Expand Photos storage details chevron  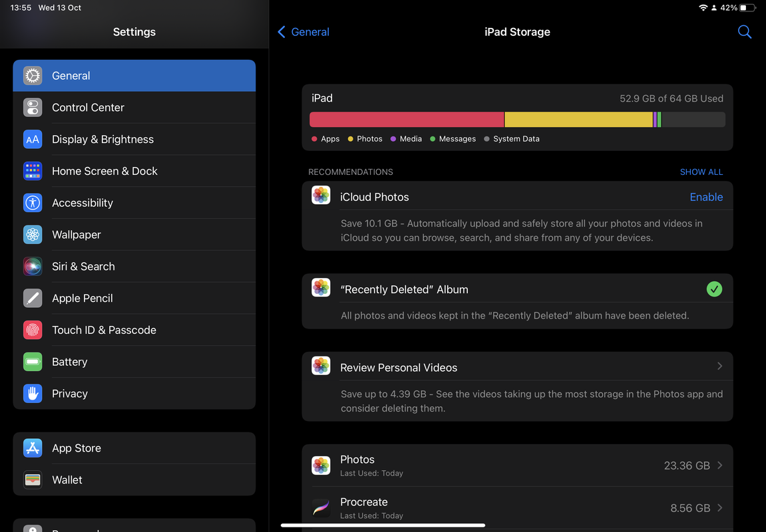click(x=719, y=465)
